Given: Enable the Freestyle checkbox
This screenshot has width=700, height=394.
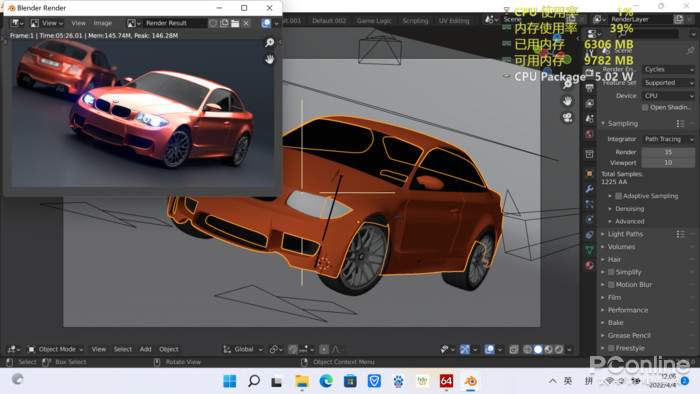Looking at the screenshot, I should pos(611,348).
